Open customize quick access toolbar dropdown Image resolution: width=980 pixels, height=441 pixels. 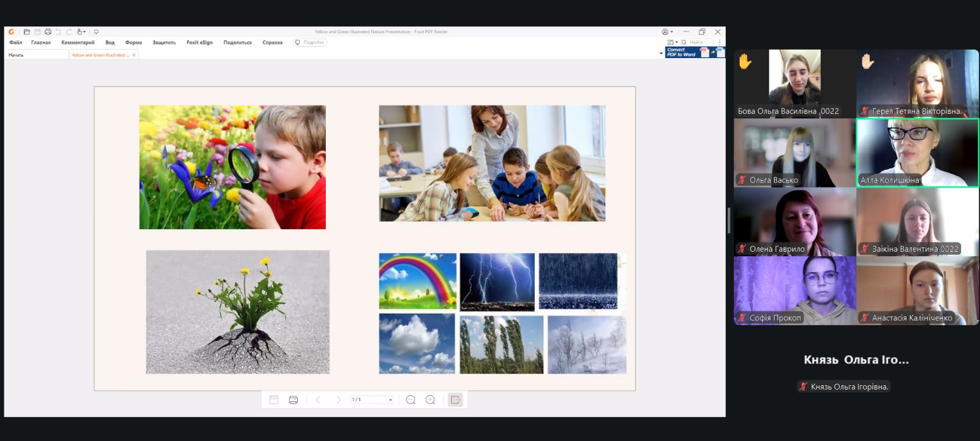[96, 32]
